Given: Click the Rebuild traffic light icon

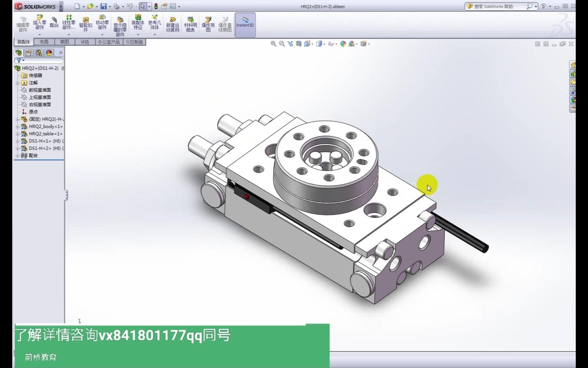Looking at the screenshot, I should 156,6.
